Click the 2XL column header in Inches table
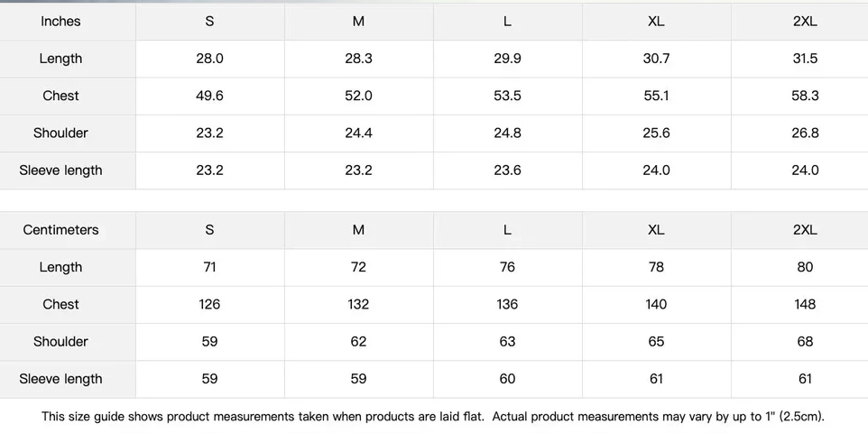Image resolution: width=868 pixels, height=433 pixels. point(804,22)
